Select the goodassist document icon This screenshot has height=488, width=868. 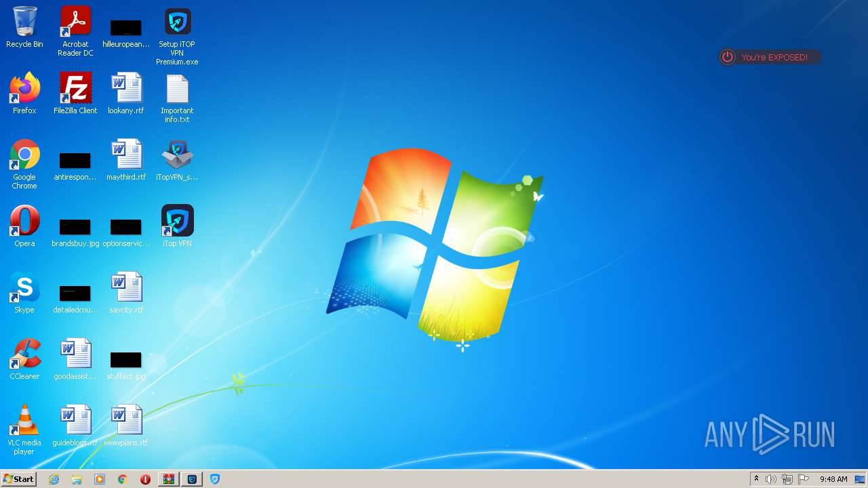pyautogui.click(x=75, y=359)
